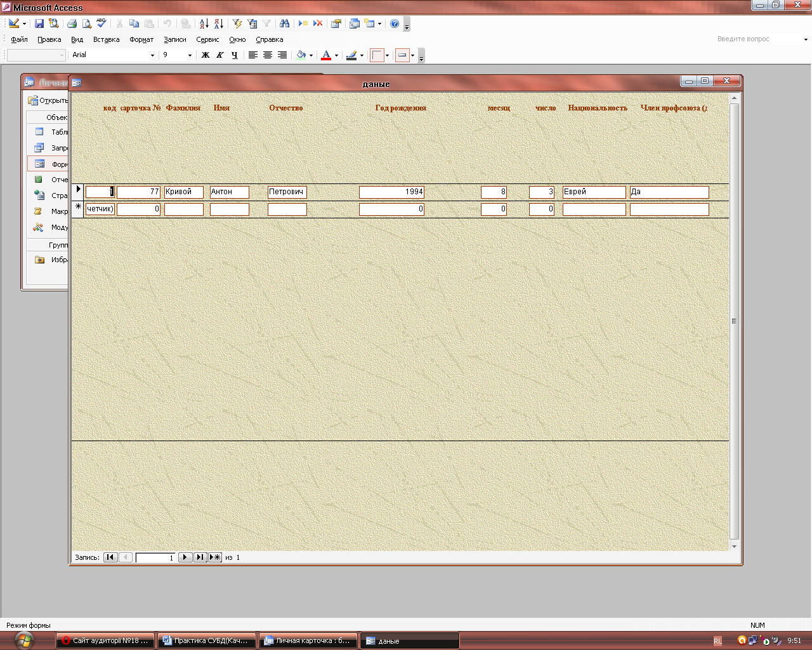Screen dimensions: 812x650
Task: Sort records descending Я-А
Action: click(x=218, y=23)
